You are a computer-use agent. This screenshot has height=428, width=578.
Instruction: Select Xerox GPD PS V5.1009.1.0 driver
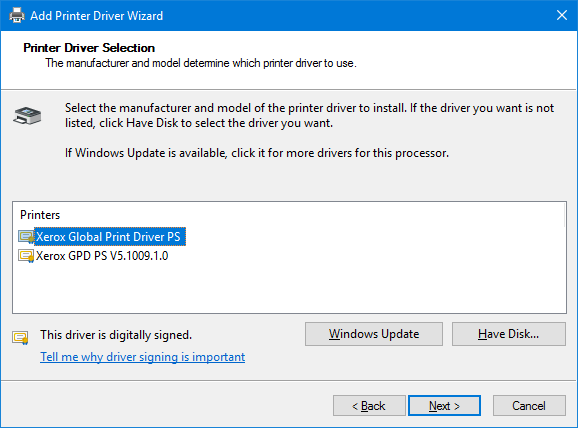102,256
